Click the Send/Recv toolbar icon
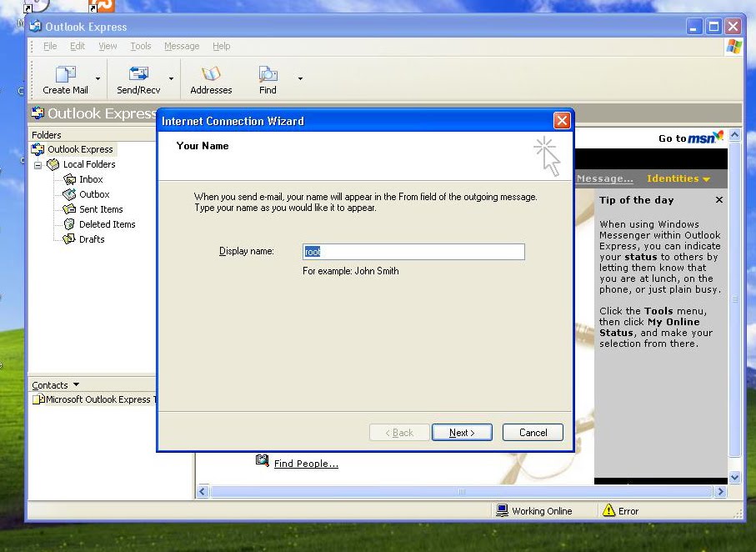Viewport: 756px width, 552px height. [x=138, y=74]
